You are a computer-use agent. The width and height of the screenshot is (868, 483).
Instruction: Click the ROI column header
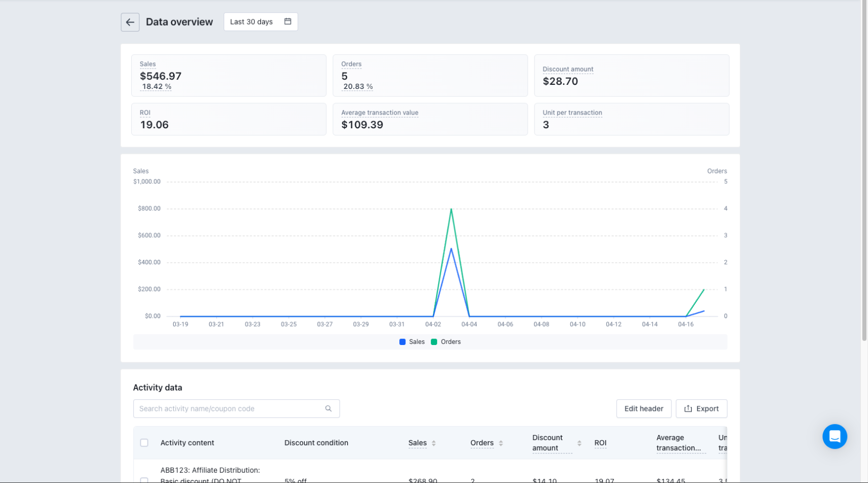[x=600, y=443]
